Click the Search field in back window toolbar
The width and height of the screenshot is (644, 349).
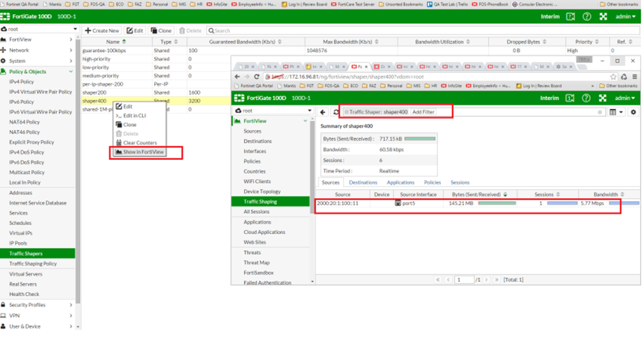[x=423, y=30]
